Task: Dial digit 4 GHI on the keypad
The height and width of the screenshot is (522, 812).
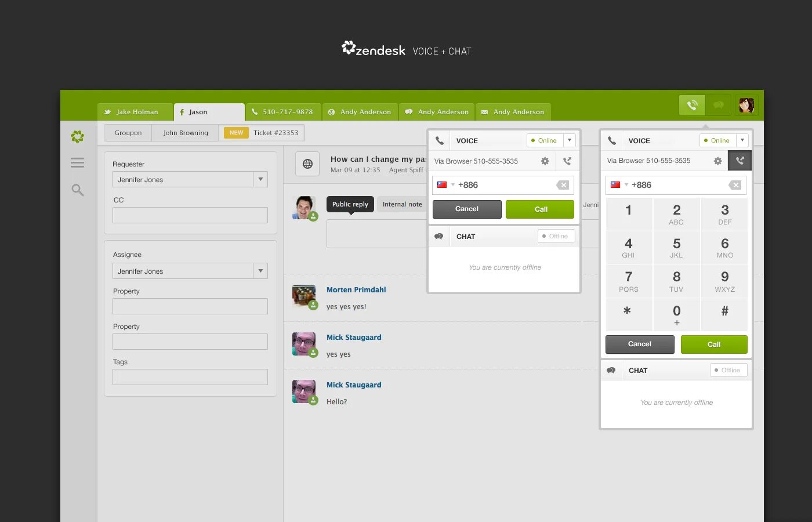Action: [629, 248]
